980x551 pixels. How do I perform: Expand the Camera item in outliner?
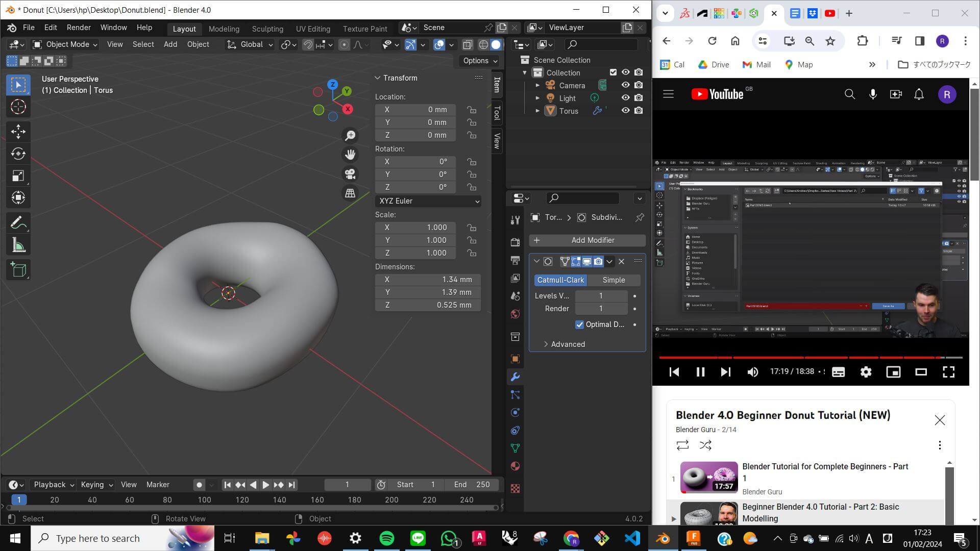pos(537,85)
